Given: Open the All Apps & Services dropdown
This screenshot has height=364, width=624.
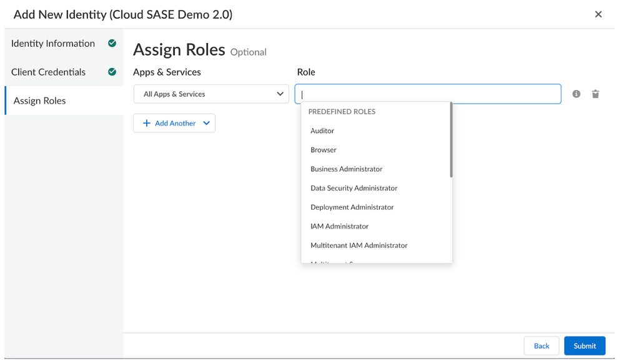Looking at the screenshot, I should coord(211,94).
